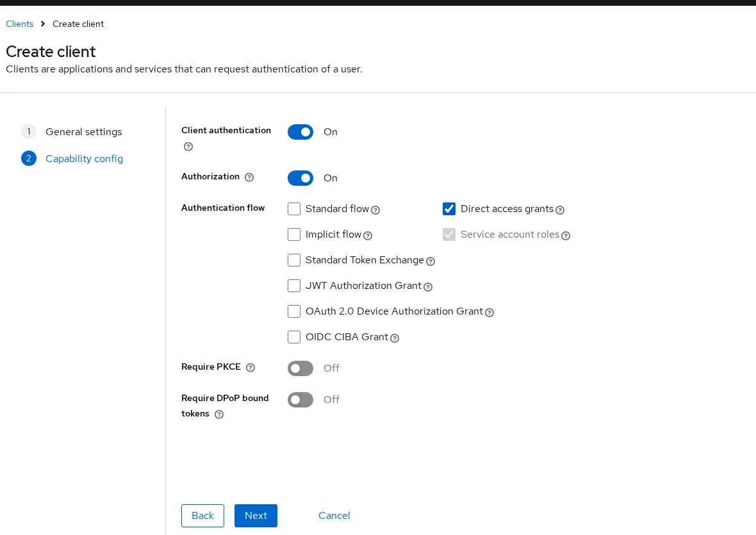Show help for Standard Token Exchange

[431, 261]
